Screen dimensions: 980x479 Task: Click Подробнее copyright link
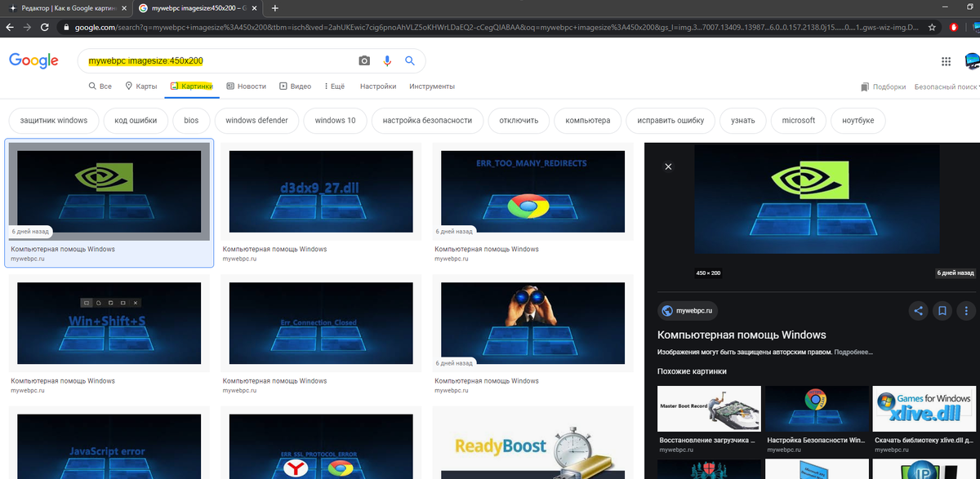pyautogui.click(x=853, y=353)
